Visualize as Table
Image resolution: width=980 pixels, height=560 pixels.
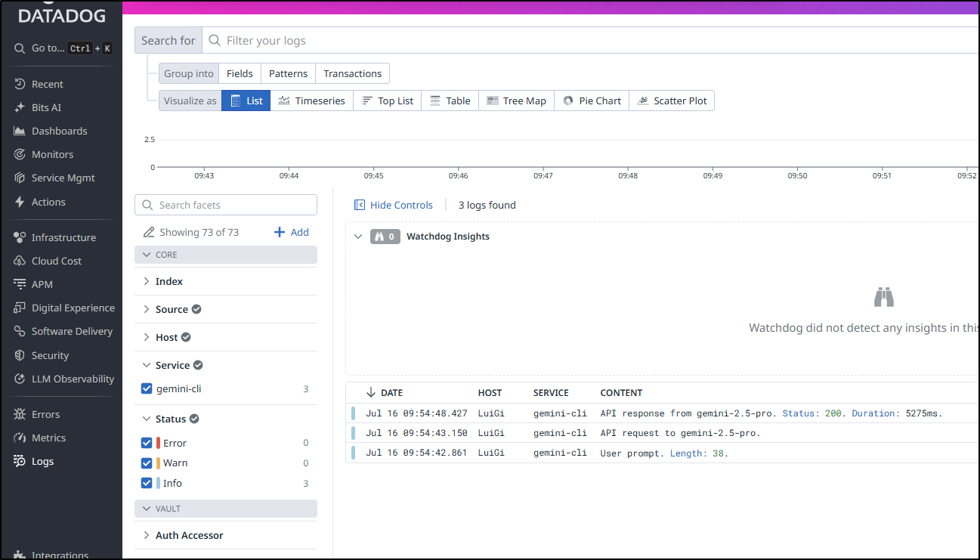450,101
